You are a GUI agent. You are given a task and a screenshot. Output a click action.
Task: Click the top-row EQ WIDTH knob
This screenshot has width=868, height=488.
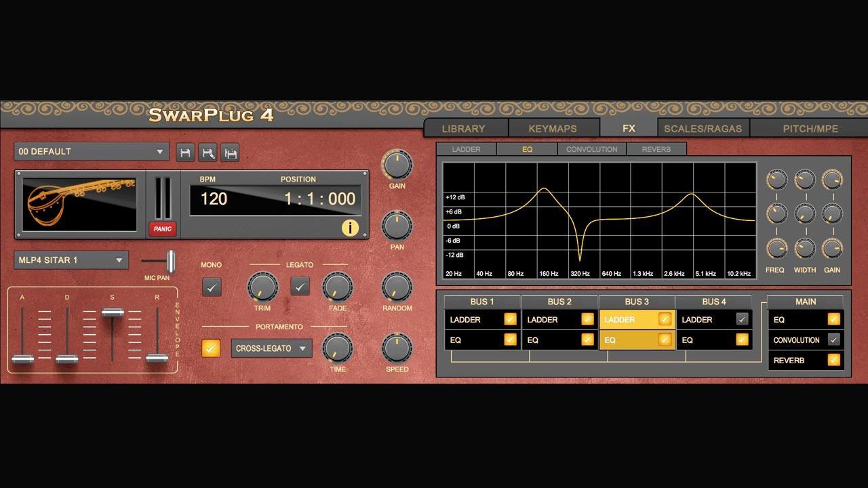(x=805, y=180)
